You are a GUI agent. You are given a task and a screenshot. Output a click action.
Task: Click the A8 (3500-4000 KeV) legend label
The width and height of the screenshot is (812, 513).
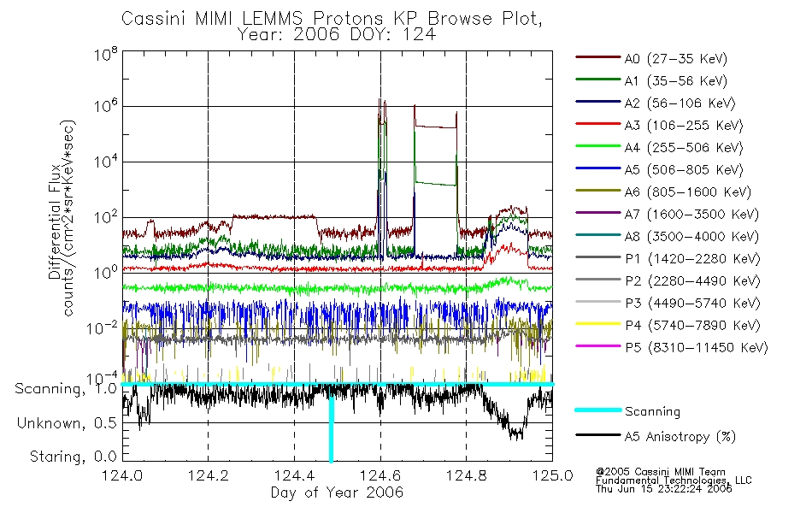pyautogui.click(x=691, y=237)
